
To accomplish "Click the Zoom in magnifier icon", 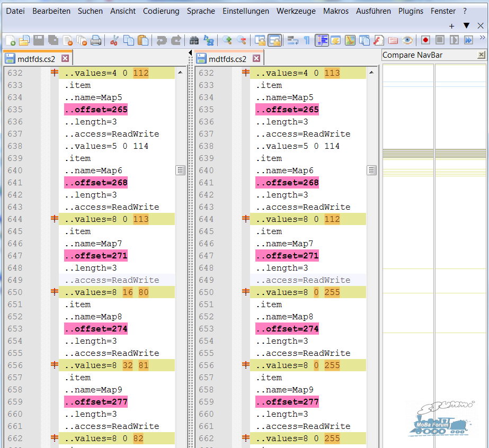I will click(227, 40).
